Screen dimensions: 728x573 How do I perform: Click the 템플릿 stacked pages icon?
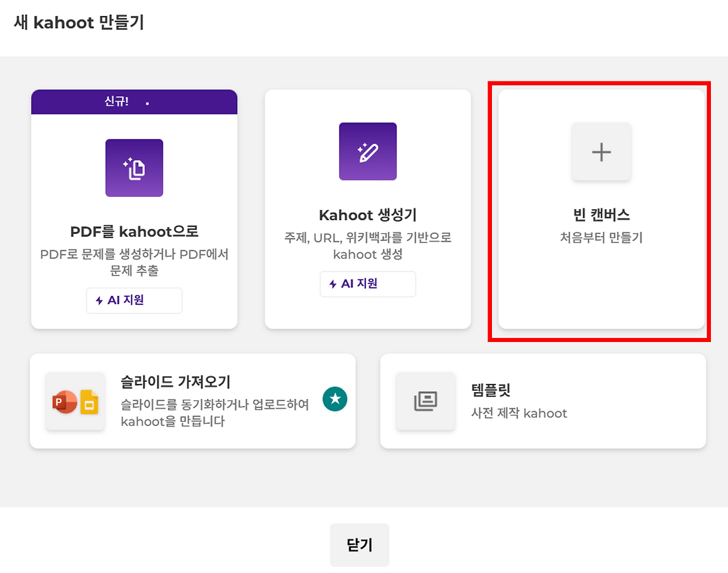point(425,401)
